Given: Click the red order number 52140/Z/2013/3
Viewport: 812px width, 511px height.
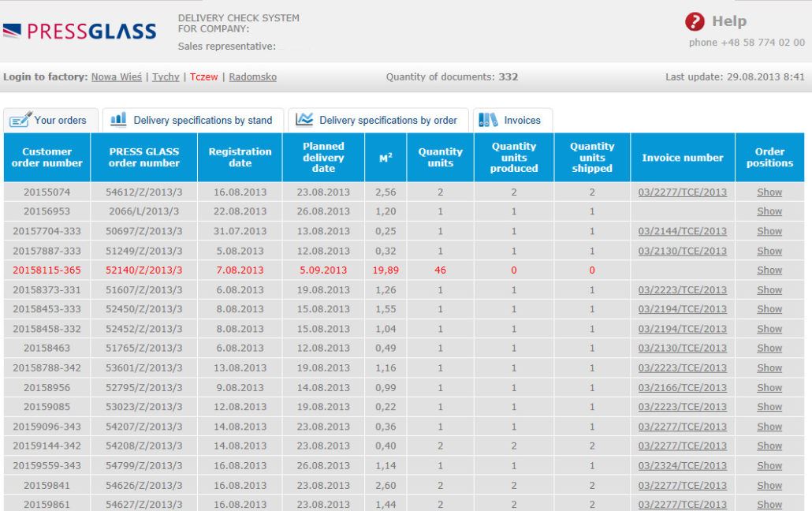Looking at the screenshot, I should click(144, 270).
